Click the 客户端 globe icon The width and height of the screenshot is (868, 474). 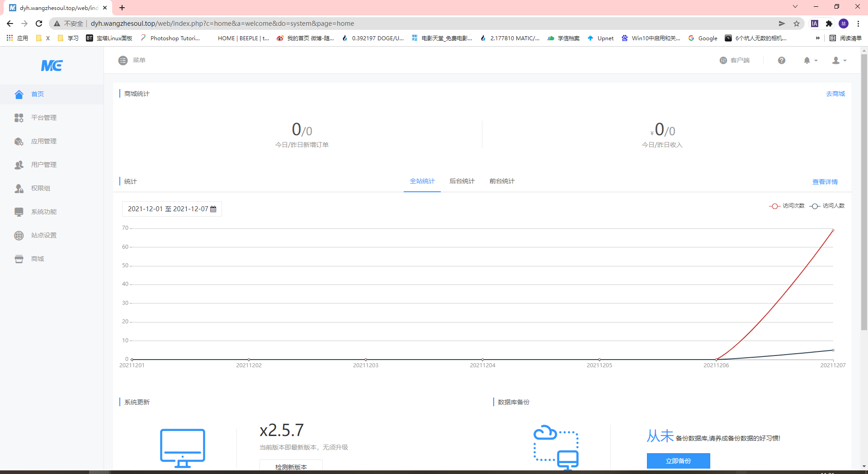point(723,60)
